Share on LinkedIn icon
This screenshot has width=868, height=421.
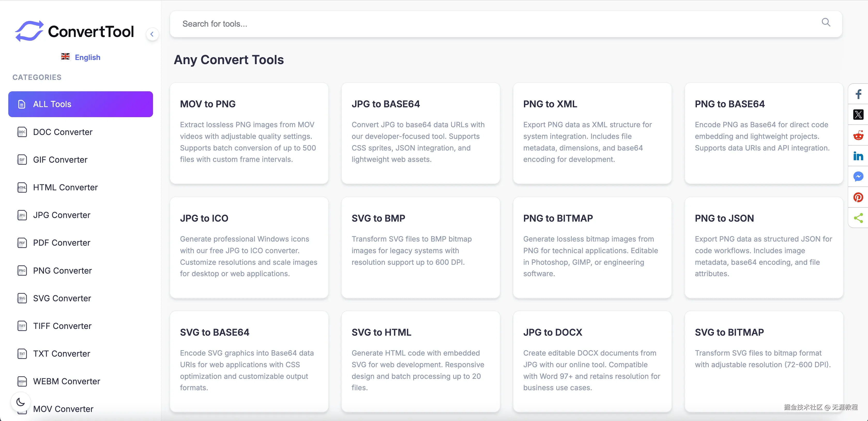[858, 156]
